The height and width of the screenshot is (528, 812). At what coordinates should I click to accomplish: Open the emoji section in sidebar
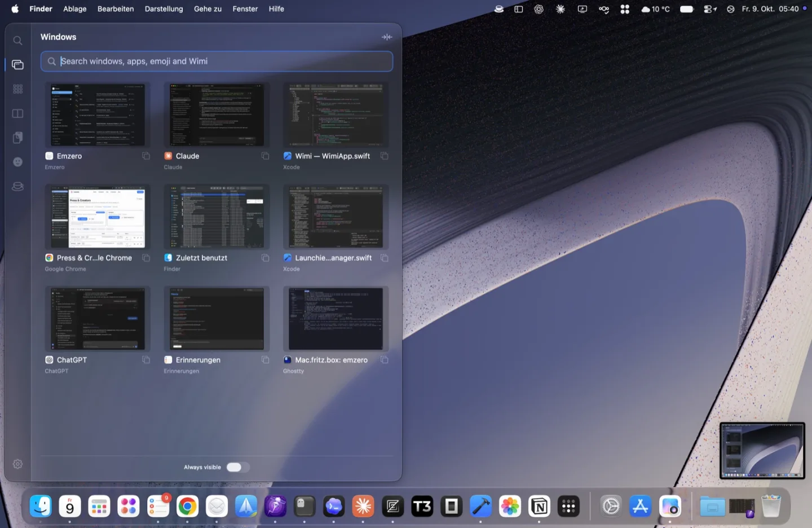(x=17, y=162)
